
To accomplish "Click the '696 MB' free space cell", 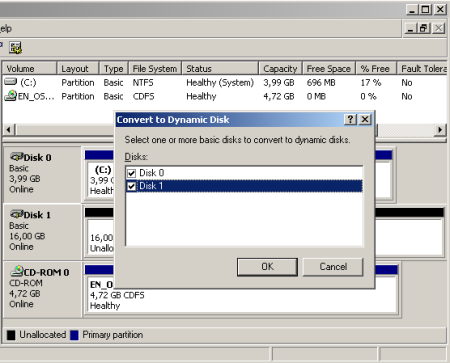I will 321,82.
